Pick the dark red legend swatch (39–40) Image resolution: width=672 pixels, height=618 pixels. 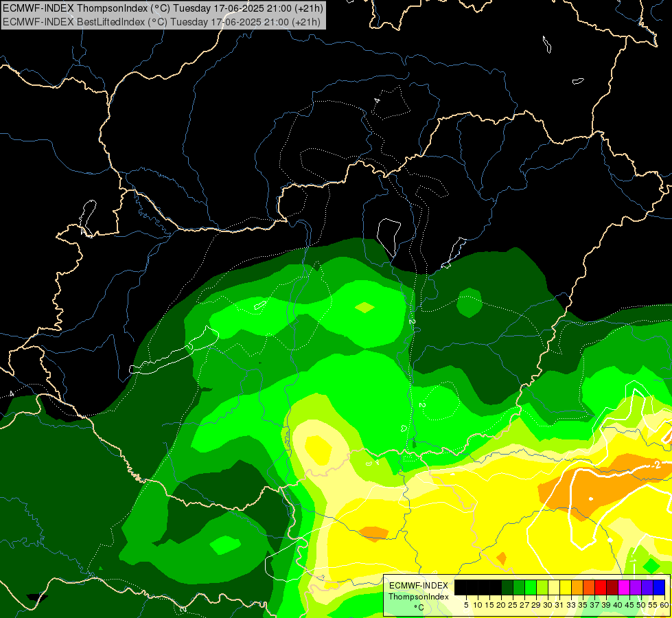coord(612,587)
